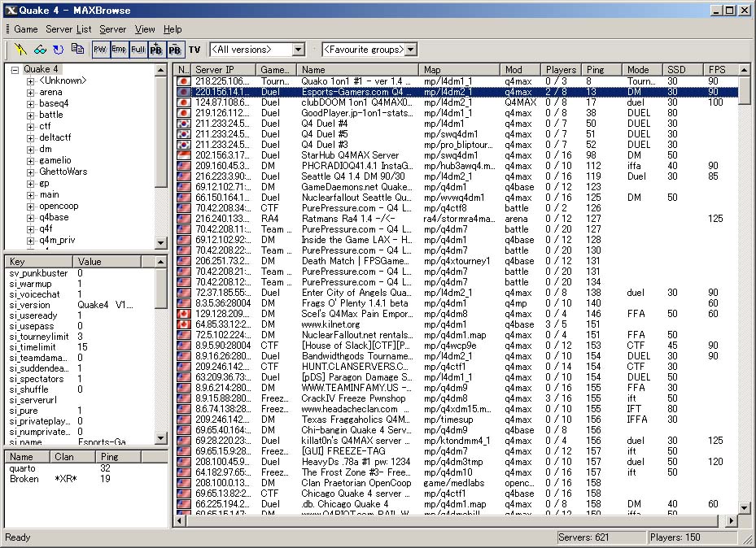
Task: Toggle the TV filter button
Action: 194,50
